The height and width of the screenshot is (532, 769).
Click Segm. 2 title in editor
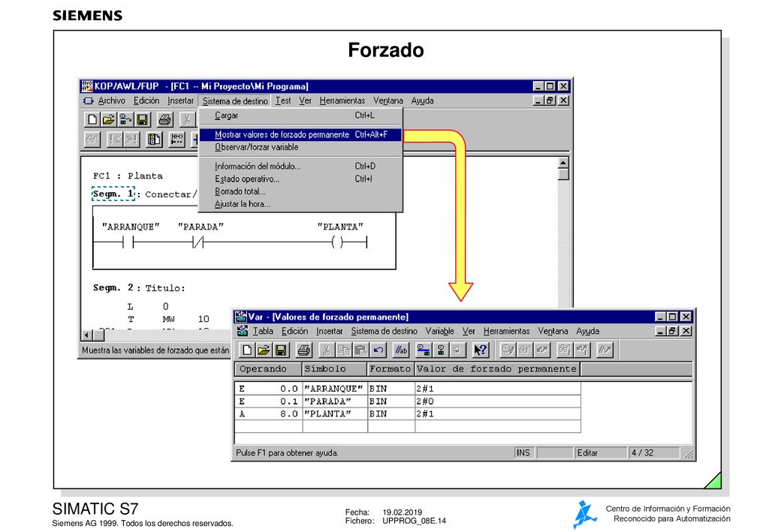tap(164, 288)
